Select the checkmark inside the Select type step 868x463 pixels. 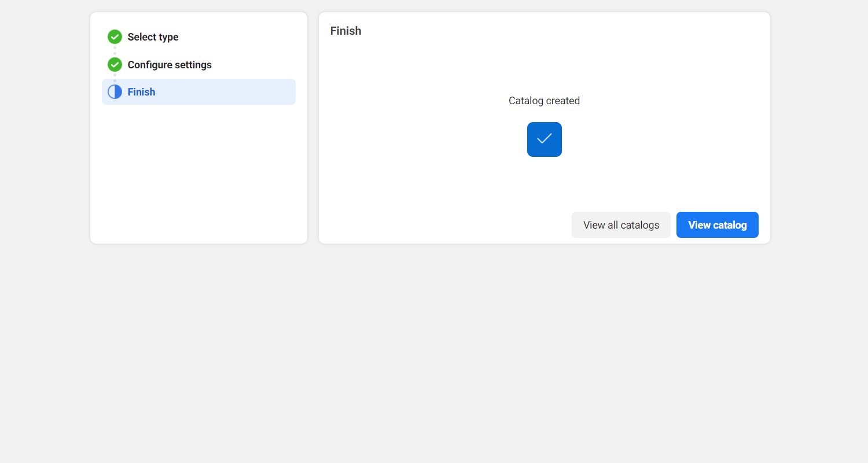(115, 36)
